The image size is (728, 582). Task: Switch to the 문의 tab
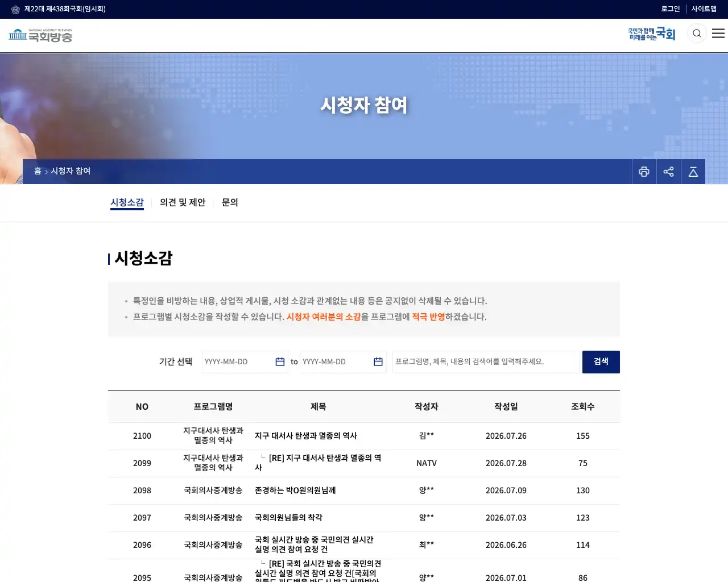[x=230, y=202]
